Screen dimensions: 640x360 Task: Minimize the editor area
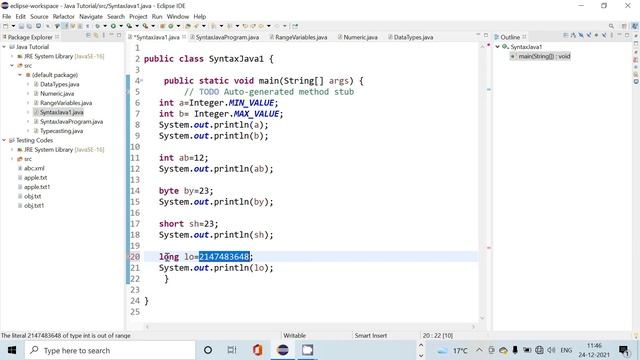click(x=478, y=35)
